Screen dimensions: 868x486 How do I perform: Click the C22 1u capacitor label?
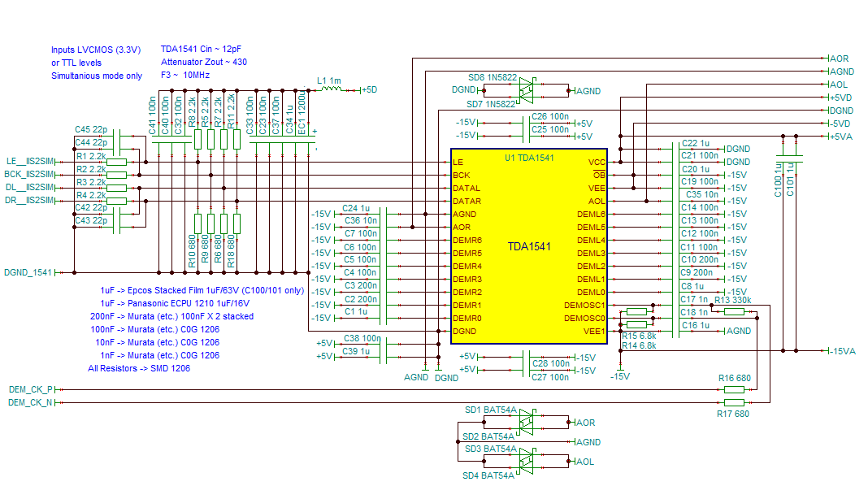pyautogui.click(x=695, y=143)
